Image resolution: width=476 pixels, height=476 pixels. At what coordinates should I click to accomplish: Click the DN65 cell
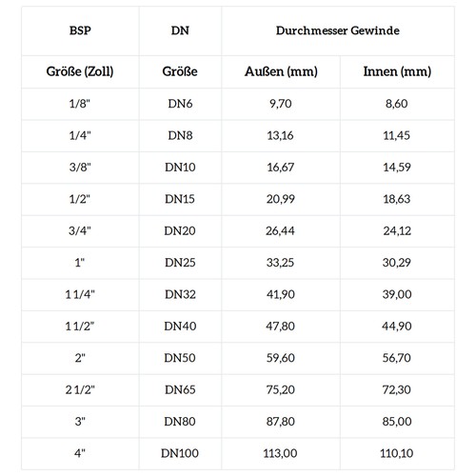180,389
